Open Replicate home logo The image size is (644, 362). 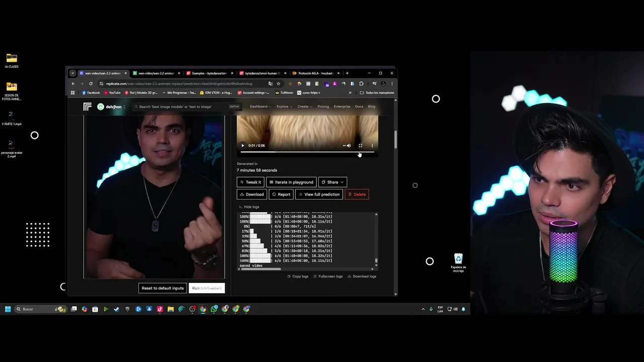click(88, 107)
